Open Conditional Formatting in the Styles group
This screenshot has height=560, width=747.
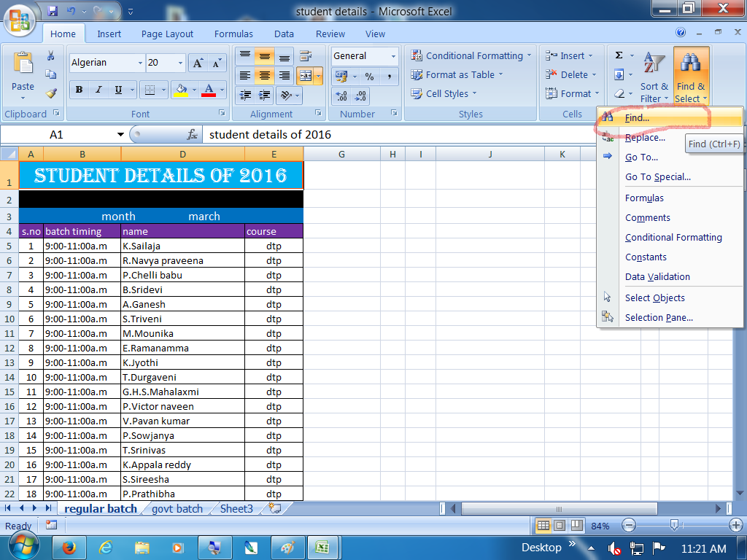[x=471, y=55]
